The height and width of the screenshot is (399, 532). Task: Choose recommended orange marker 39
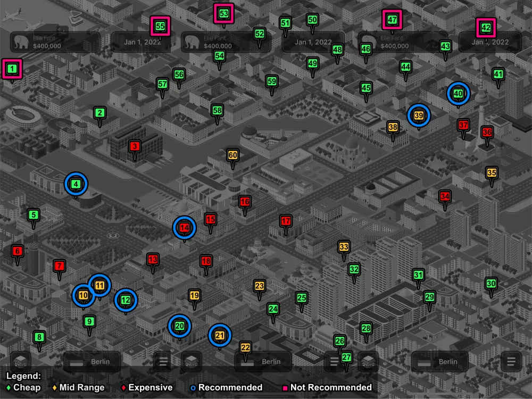419,115
